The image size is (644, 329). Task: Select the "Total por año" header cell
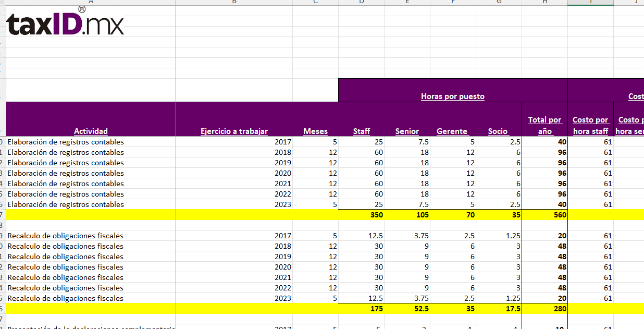click(x=544, y=125)
